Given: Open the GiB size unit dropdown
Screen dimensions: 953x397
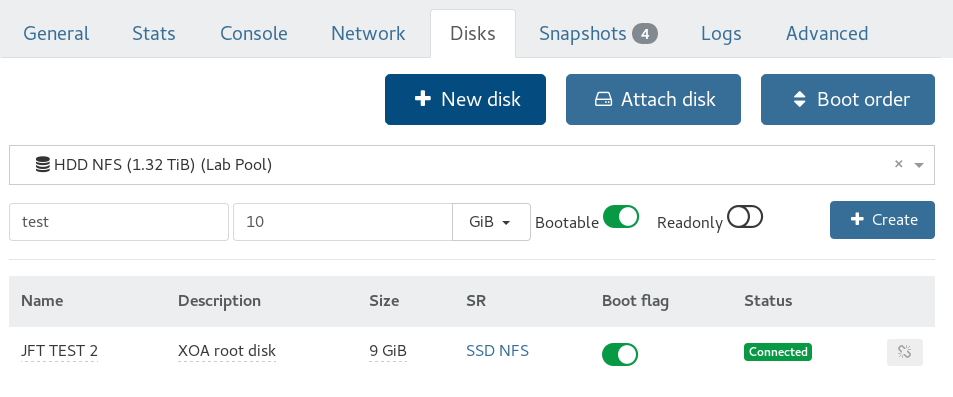Looking at the screenshot, I should point(491,222).
